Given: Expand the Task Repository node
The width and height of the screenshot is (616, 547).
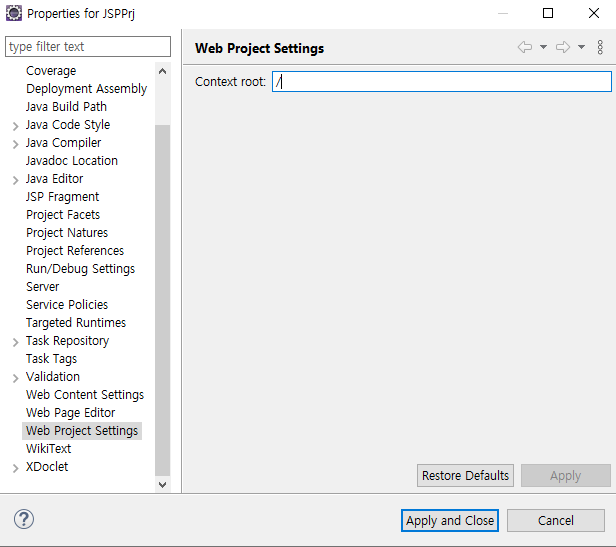Looking at the screenshot, I should click(15, 342).
